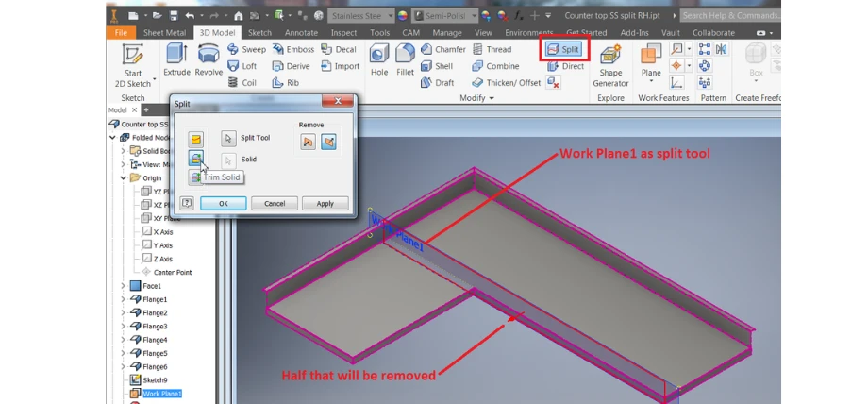
Task: Select the Hole tool
Action: point(379,59)
